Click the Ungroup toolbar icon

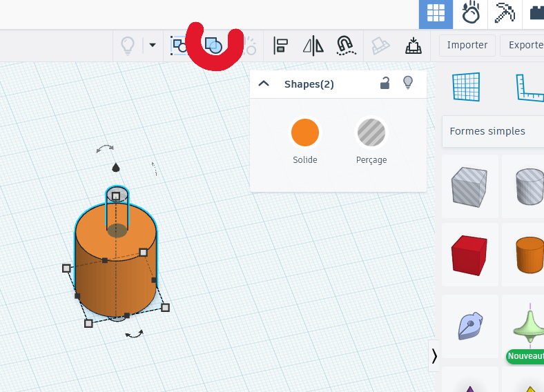tap(250, 46)
